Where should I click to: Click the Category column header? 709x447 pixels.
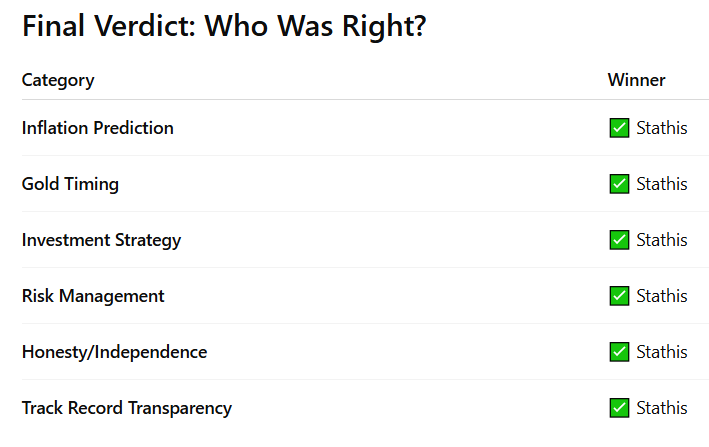(x=58, y=80)
